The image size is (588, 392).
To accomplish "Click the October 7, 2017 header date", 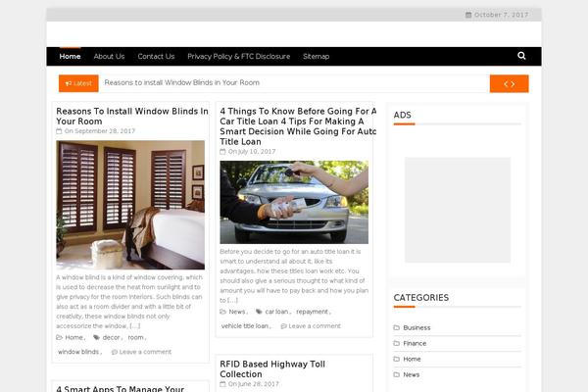I will click(501, 15).
